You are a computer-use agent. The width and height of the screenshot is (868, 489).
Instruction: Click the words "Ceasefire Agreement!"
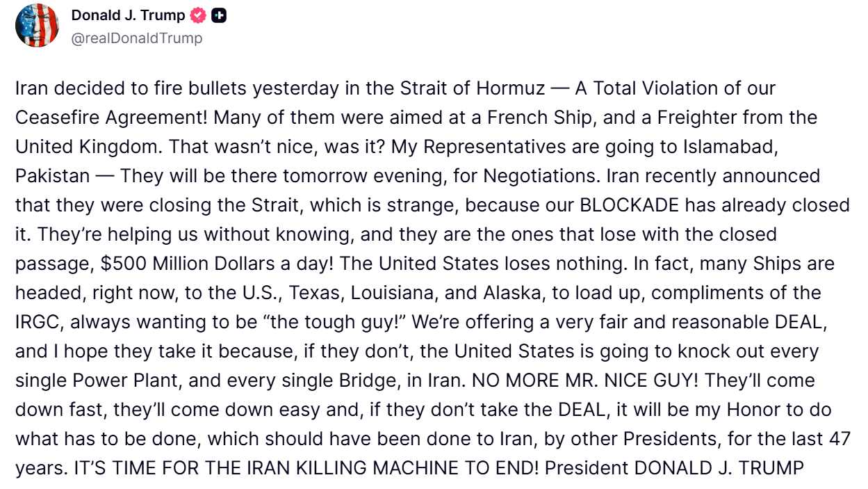[x=111, y=118]
